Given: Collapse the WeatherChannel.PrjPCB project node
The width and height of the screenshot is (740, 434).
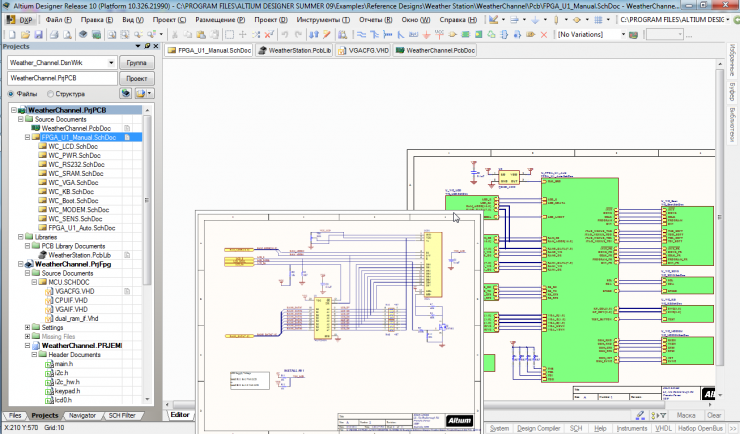Looking at the screenshot, I should [14, 110].
